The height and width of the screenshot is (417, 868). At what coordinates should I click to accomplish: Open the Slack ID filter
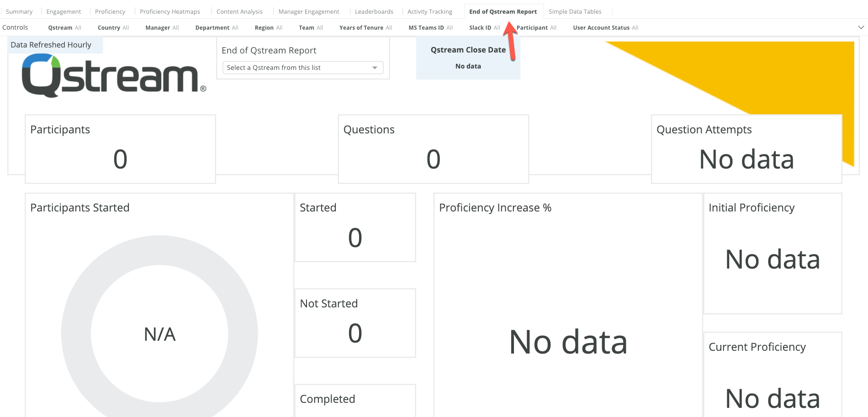pos(485,28)
